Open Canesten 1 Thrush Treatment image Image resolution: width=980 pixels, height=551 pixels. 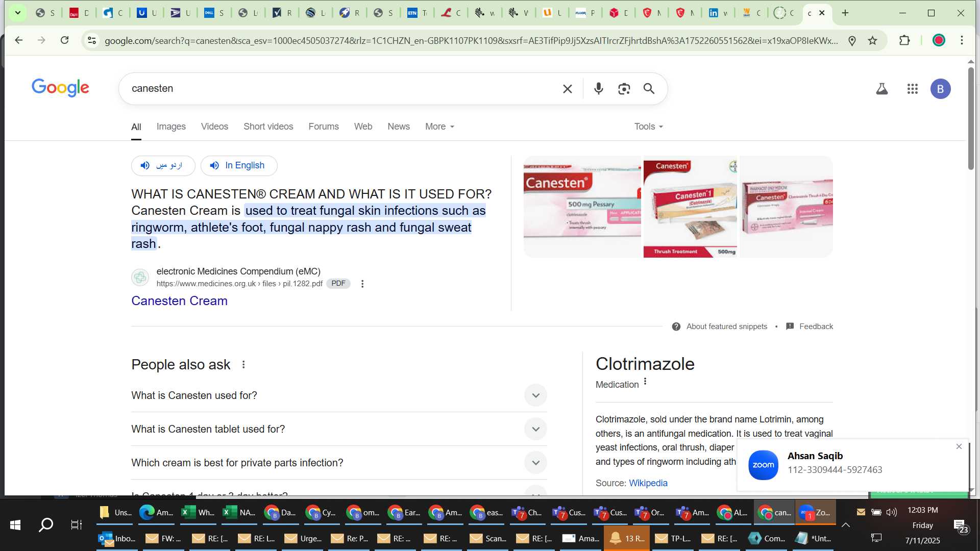pos(690,207)
